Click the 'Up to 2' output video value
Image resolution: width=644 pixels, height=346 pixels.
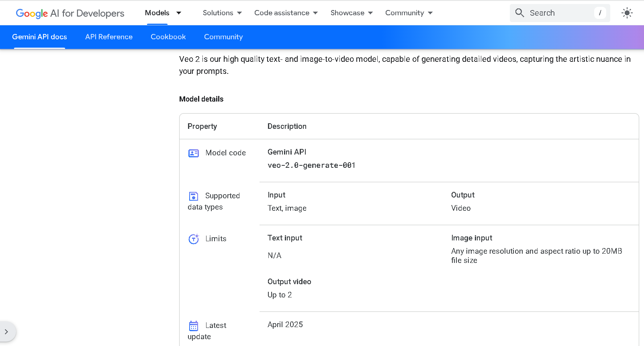(x=280, y=295)
